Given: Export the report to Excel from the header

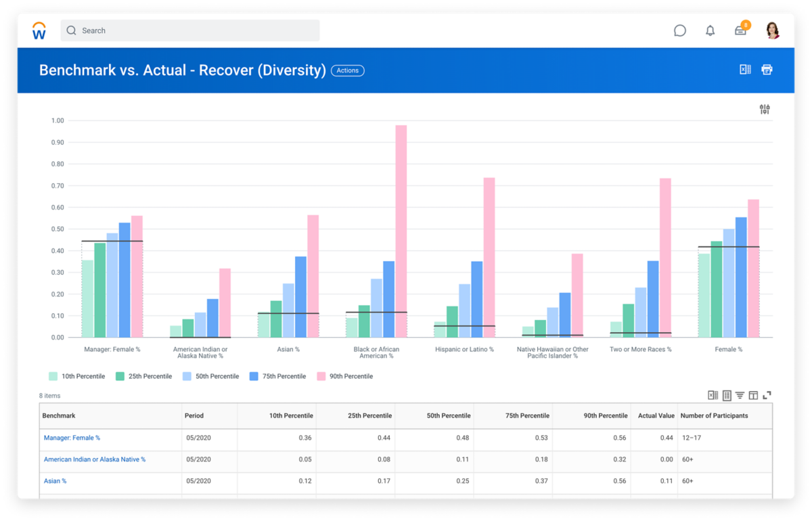Looking at the screenshot, I should 745,69.
